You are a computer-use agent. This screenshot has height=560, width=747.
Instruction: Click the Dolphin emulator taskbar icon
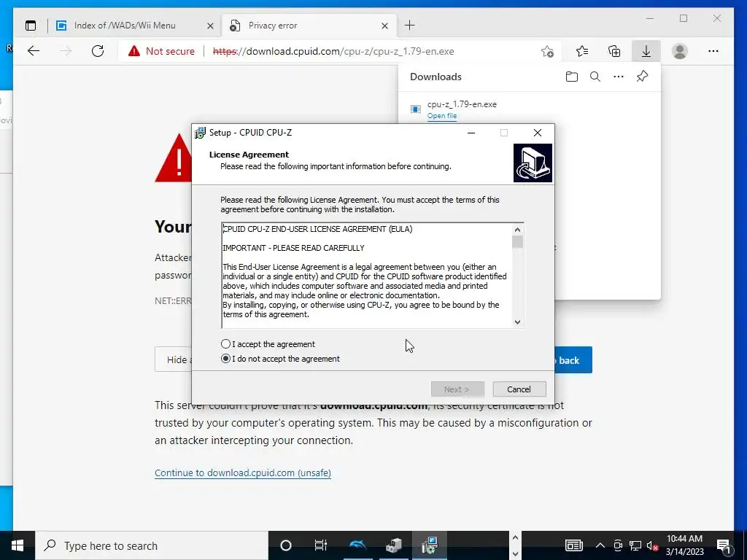click(x=357, y=545)
